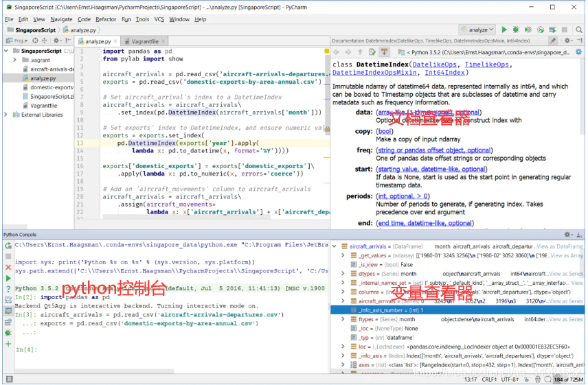The height and width of the screenshot is (385, 588).
Task: Click the forward arrow in Documentation toolbar
Action: (348, 52)
